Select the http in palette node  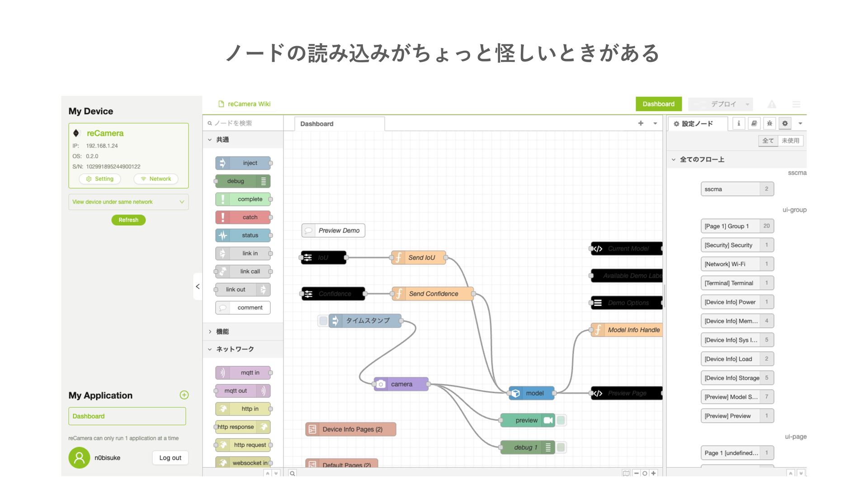pos(243,409)
